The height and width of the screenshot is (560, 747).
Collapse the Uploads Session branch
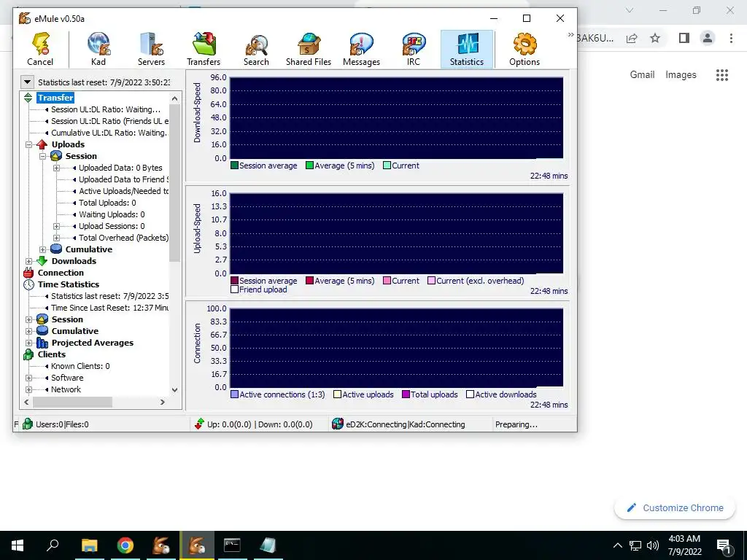pyautogui.click(x=42, y=156)
